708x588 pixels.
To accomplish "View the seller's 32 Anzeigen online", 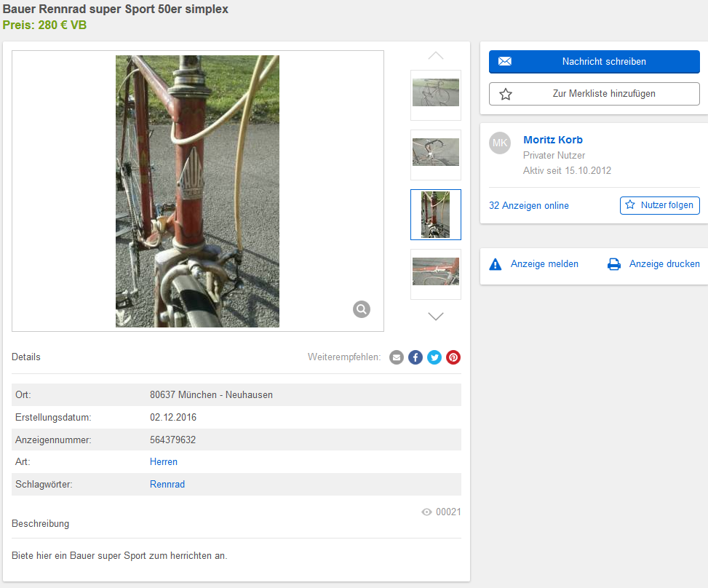I will click(529, 206).
